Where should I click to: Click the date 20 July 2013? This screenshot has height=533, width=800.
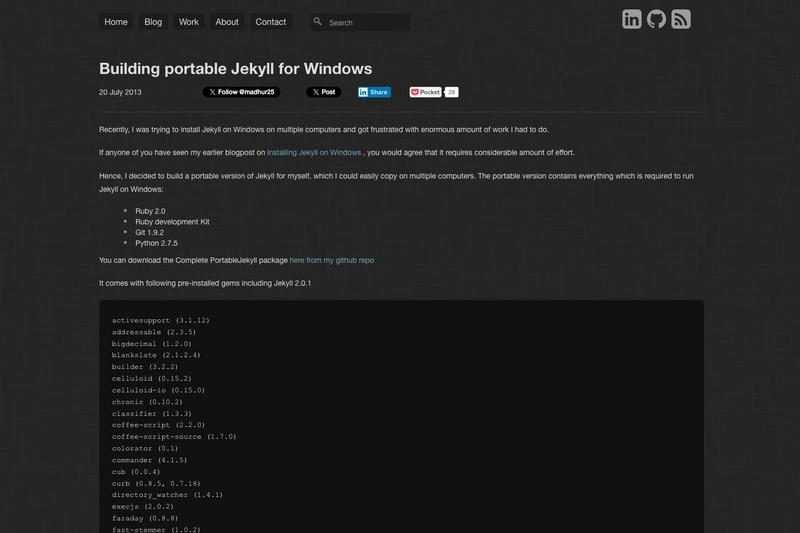pyautogui.click(x=120, y=92)
